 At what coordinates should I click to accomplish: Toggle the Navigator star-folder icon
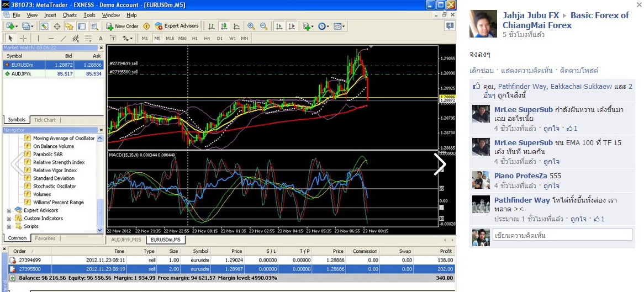[69, 26]
